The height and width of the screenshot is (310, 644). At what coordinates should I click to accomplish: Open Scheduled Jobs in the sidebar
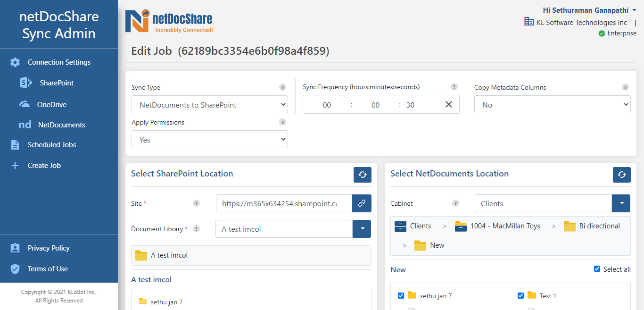coord(52,145)
